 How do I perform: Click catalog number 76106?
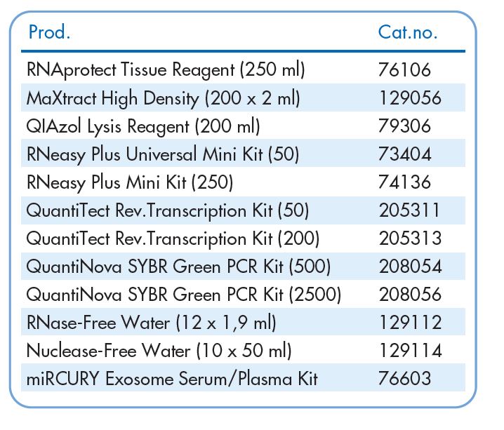pos(404,69)
